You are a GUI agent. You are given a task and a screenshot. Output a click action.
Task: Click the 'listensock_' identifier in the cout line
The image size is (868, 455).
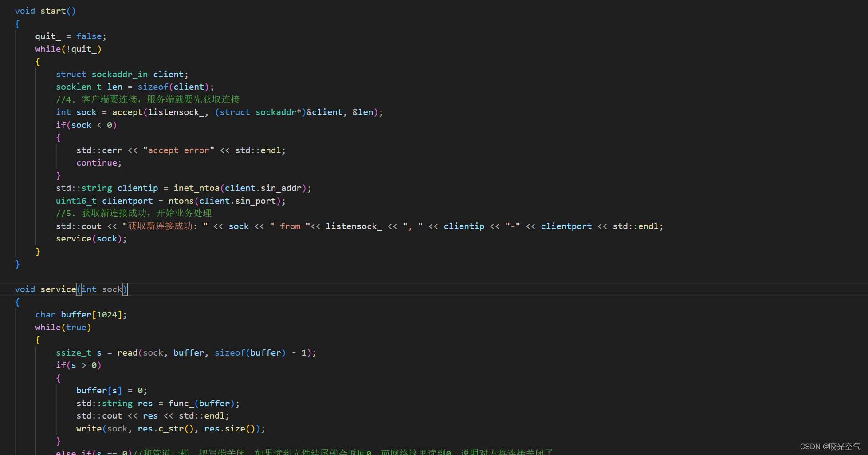354,226
